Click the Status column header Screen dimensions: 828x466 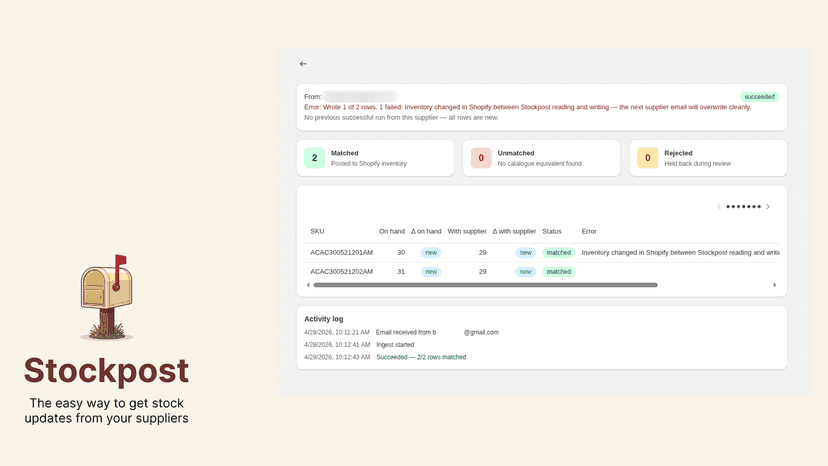552,231
